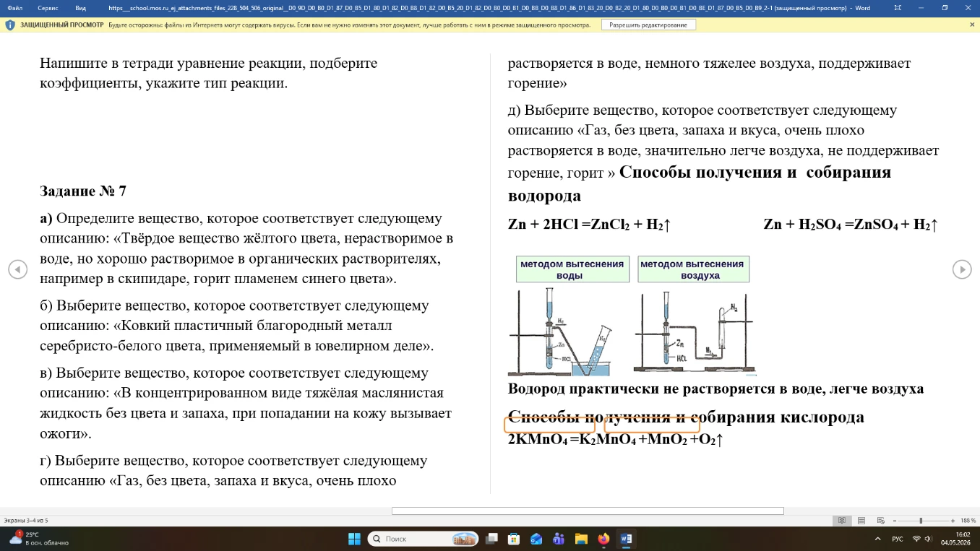The image size is (980, 551).
Task: Open the weather widget showing 25°C
Action: coord(40,539)
